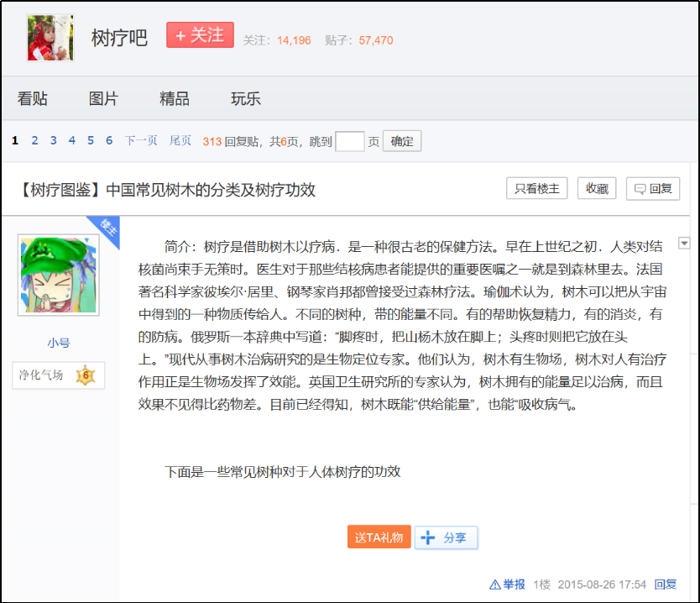Confirm page jump with 确定 button
Screen dimensions: 700x603
402,142
